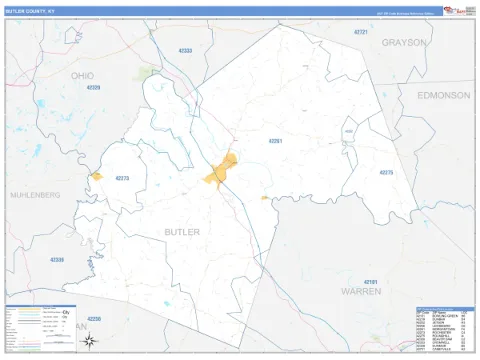This screenshot has width=480, height=360.
Task: Click ZIP code label 42101
Action: (370, 282)
